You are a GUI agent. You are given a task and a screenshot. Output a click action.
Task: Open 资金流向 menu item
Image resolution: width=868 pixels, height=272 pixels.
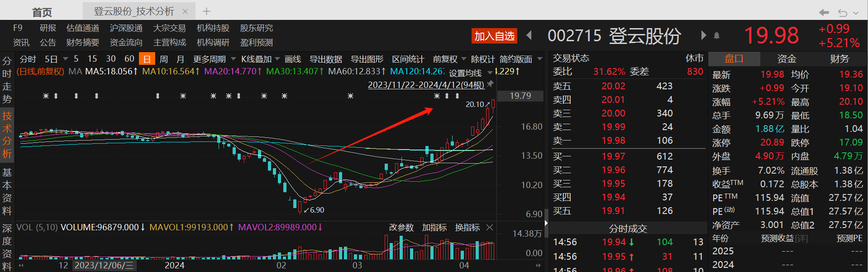tap(126, 43)
